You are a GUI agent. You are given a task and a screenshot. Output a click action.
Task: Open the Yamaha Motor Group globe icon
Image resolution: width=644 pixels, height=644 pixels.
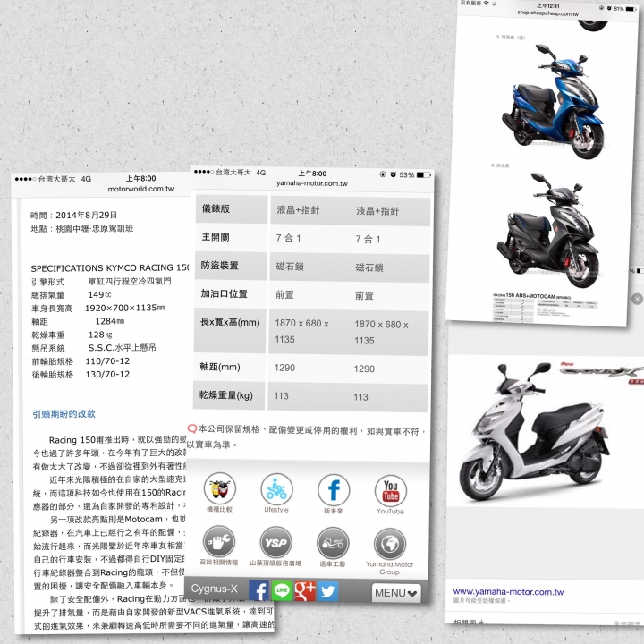pyautogui.click(x=389, y=545)
